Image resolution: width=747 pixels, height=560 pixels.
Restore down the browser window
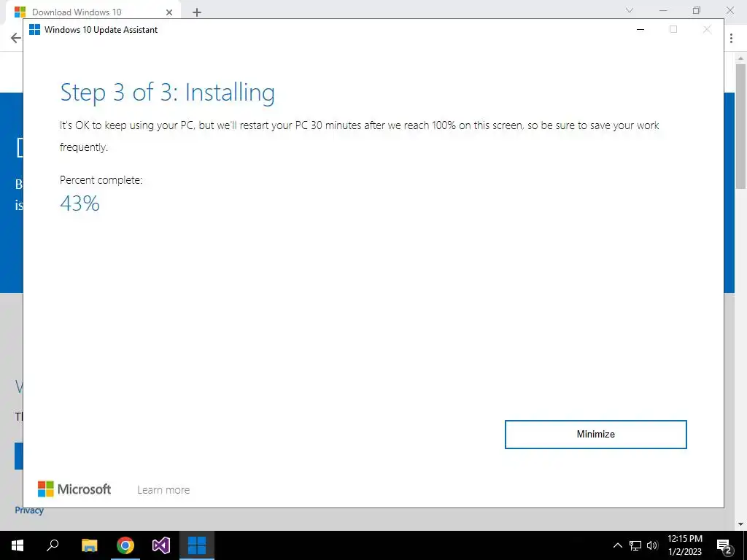point(697,10)
